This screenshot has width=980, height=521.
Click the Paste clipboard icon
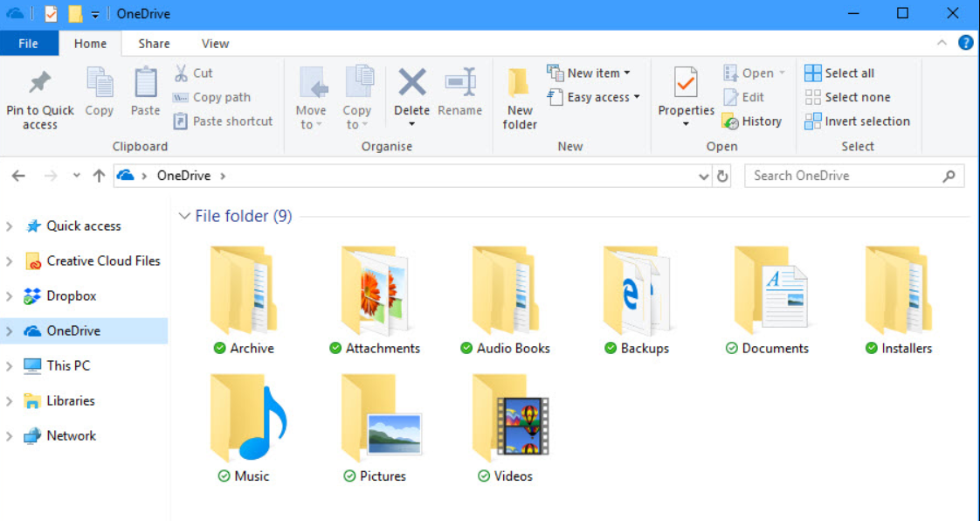145,84
